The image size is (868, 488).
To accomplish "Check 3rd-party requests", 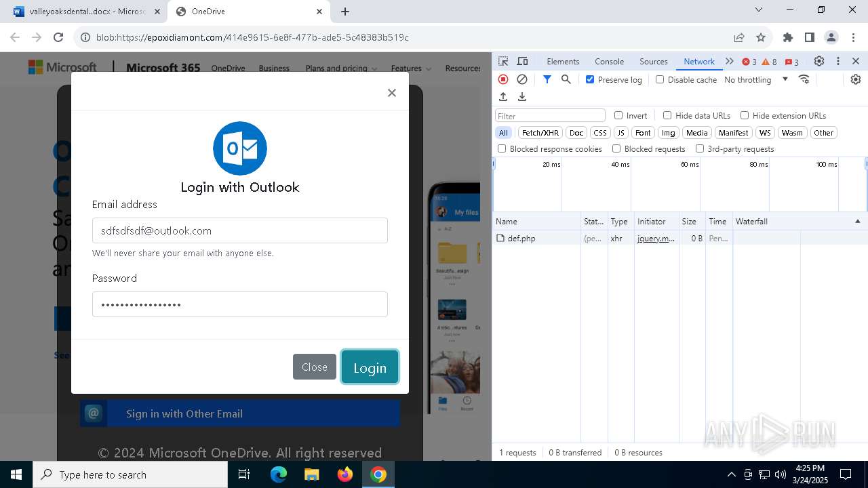I will pos(700,148).
